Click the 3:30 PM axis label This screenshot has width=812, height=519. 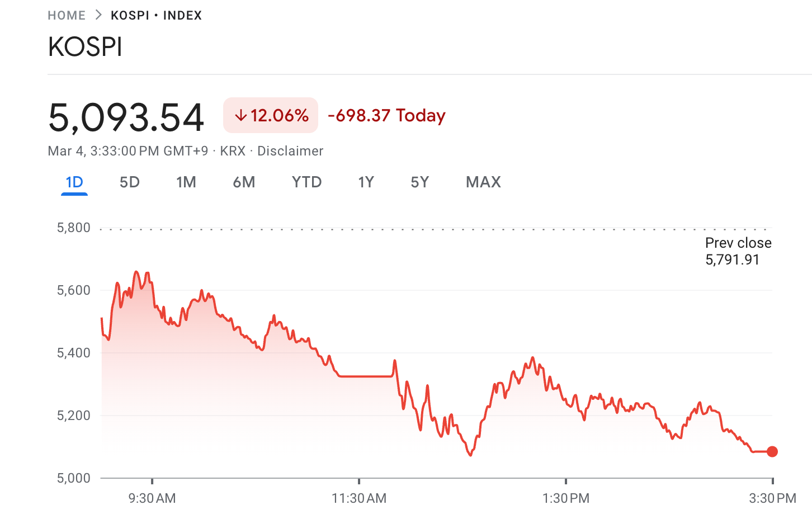click(774, 498)
